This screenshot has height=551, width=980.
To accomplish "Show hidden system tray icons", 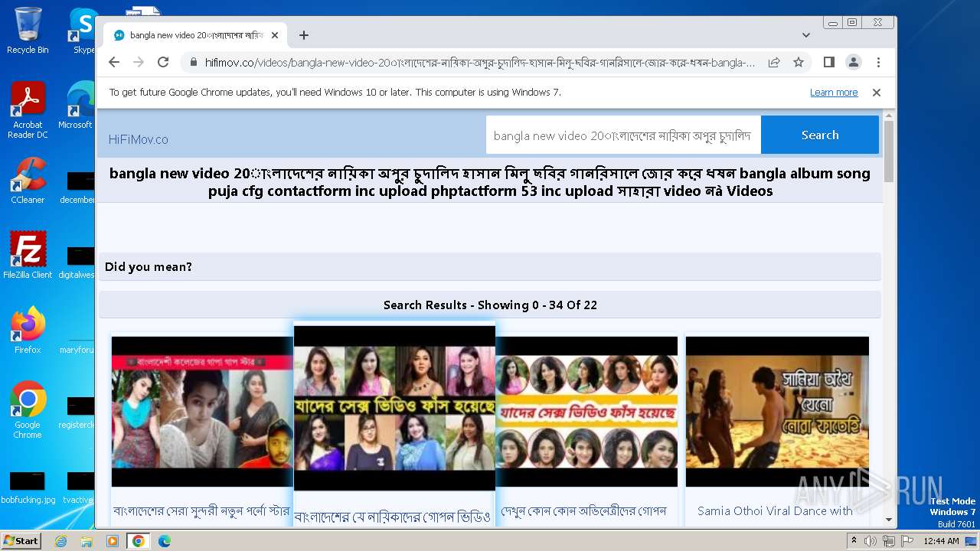I will pyautogui.click(x=854, y=541).
